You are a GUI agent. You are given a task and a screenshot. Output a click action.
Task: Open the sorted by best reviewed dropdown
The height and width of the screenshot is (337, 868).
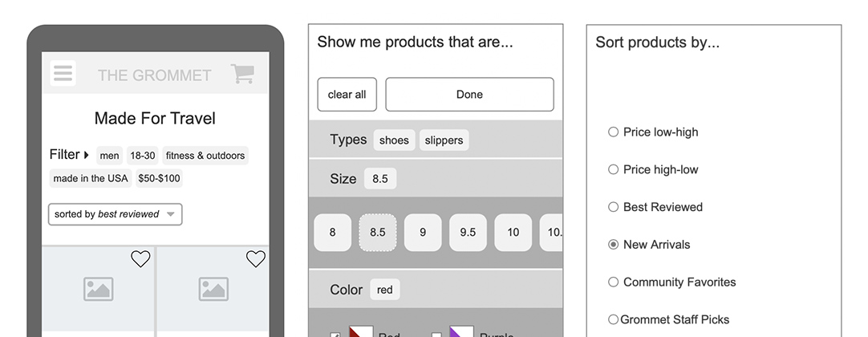(x=116, y=214)
